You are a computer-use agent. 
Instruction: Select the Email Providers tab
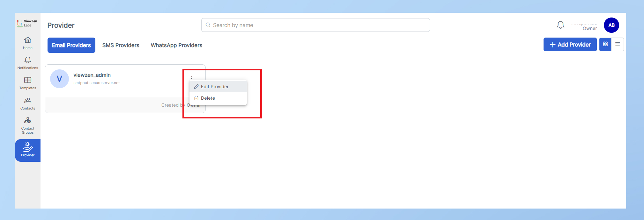(x=71, y=45)
